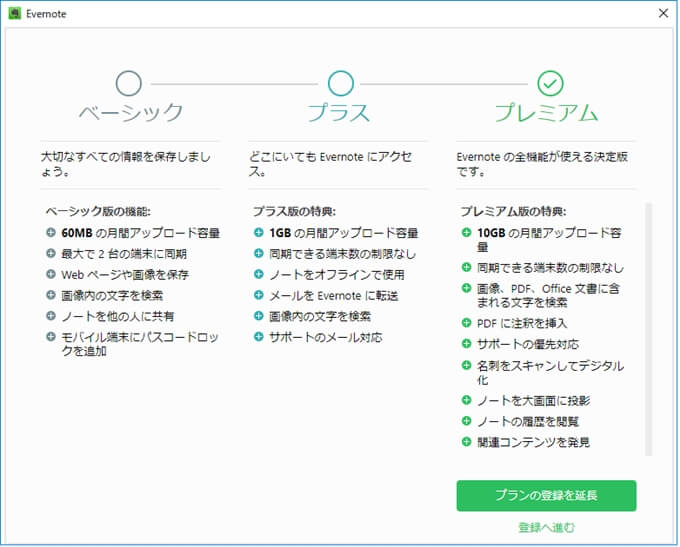Image resolution: width=680 pixels, height=547 pixels.
Task: Click the text ノートを大画面に投影
Action: 533,401
